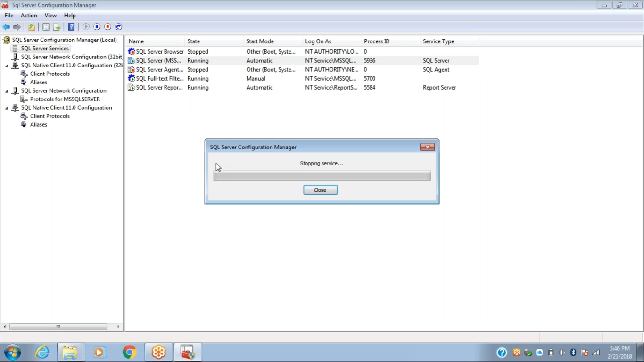644x362 pixels.
Task: Click Process ID 5936 cell
Action: point(370,61)
